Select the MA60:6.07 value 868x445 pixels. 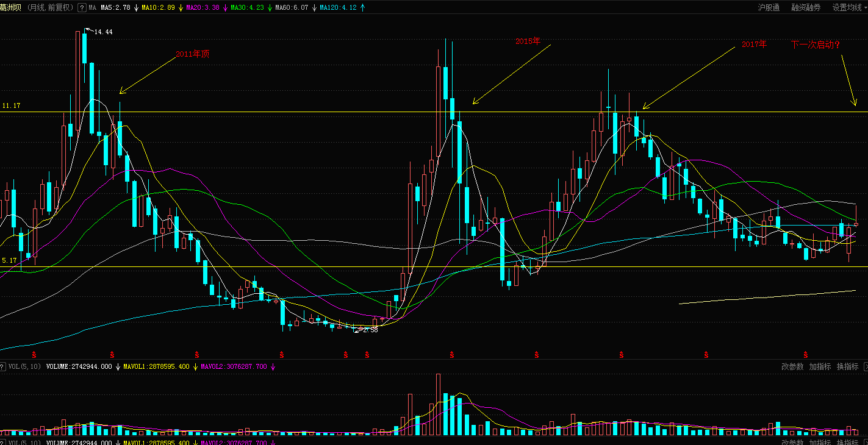pyautogui.click(x=292, y=7)
